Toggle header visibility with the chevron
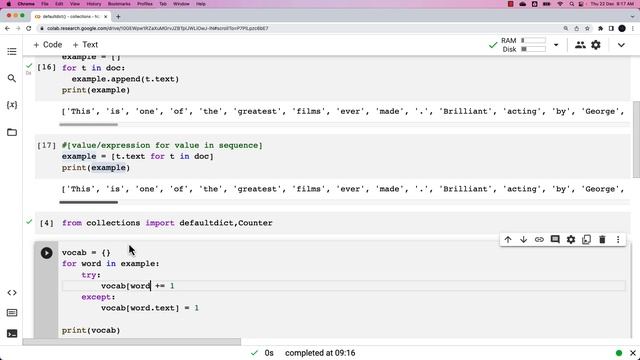 pos(621,45)
